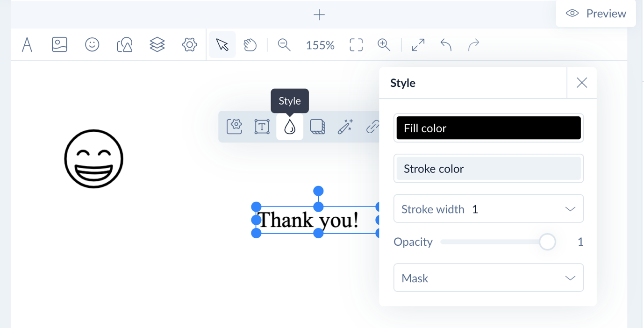Expand the Mask dropdown
The height and width of the screenshot is (328, 644).
coord(489,278)
